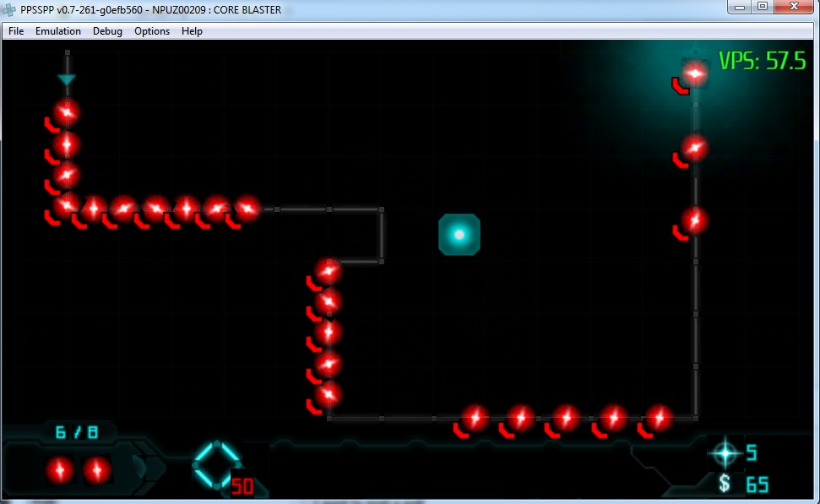Select the cyan core in the center
The image size is (820, 504).
459,235
